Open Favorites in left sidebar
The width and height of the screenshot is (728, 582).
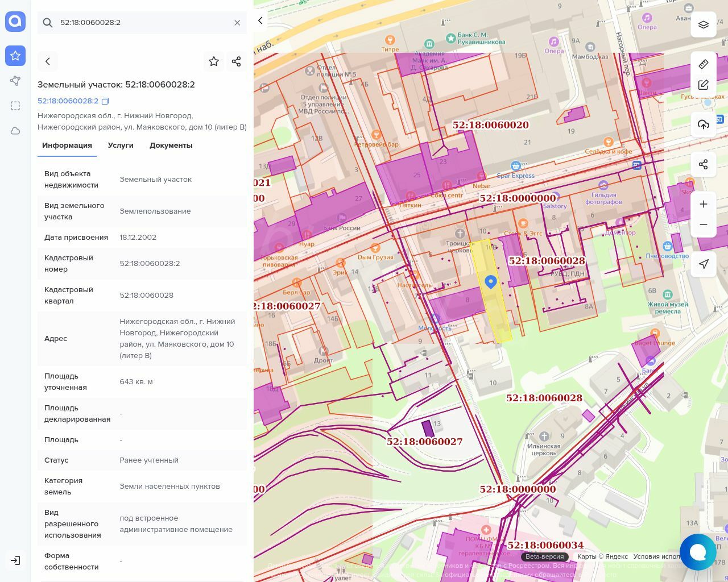point(15,56)
